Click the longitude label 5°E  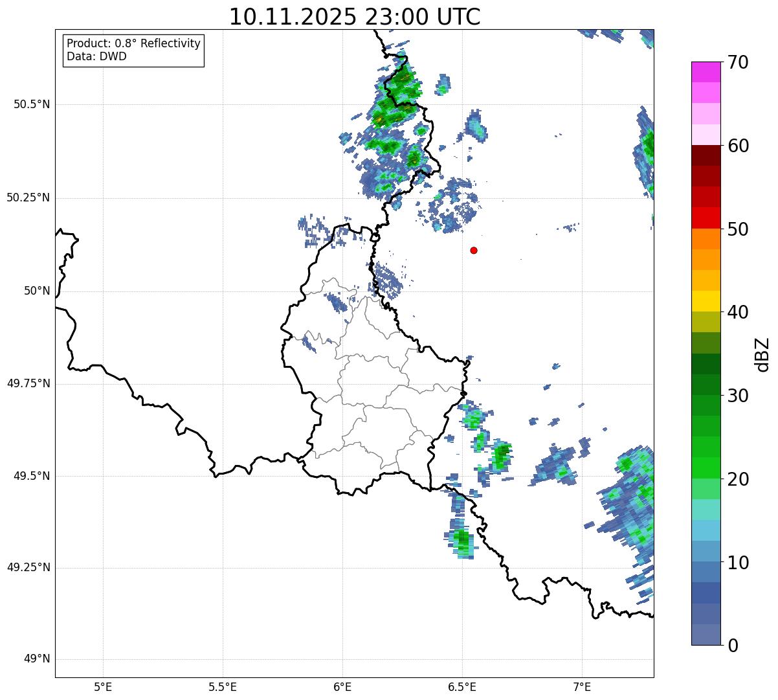pos(103,687)
